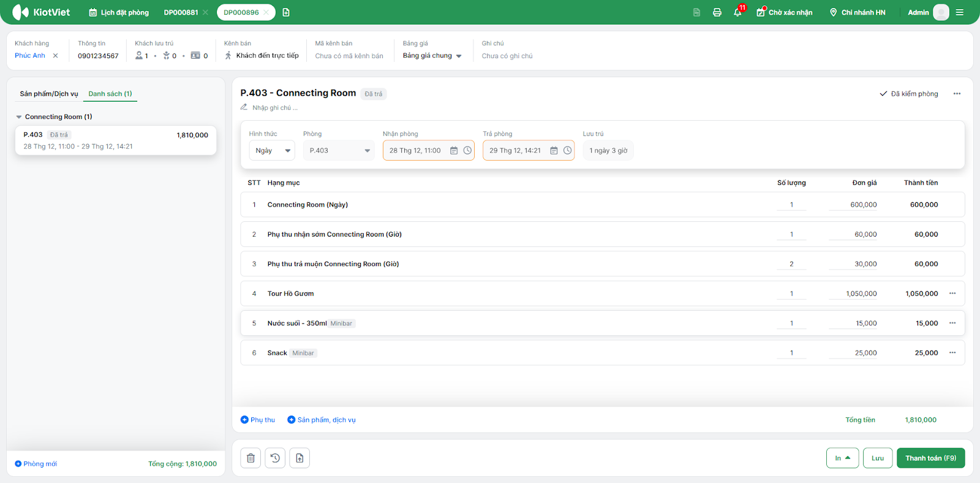Switch to the DP000881 booking tab
The height and width of the screenshot is (483, 980).
pos(181,12)
